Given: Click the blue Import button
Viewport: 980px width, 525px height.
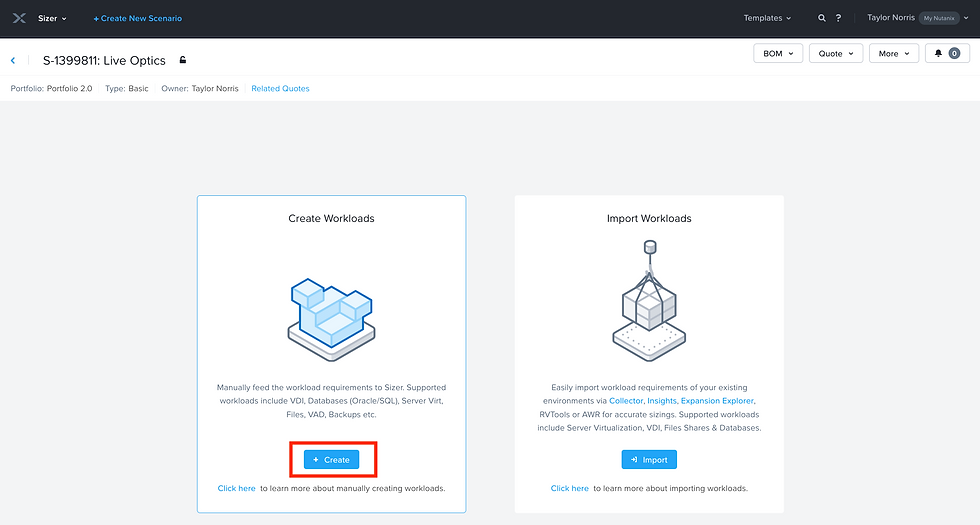Looking at the screenshot, I should click(x=649, y=459).
